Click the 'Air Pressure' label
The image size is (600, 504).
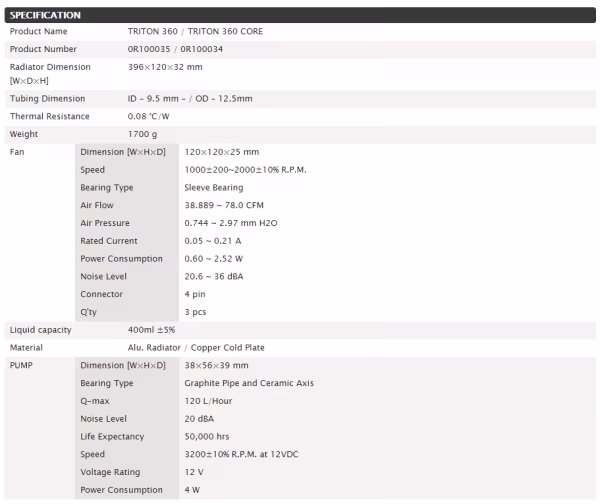click(x=105, y=223)
